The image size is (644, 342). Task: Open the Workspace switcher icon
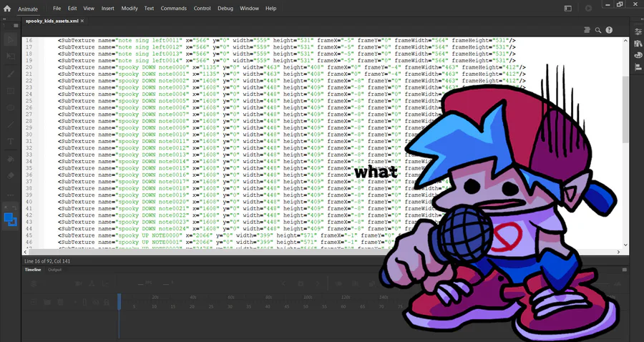point(568,8)
